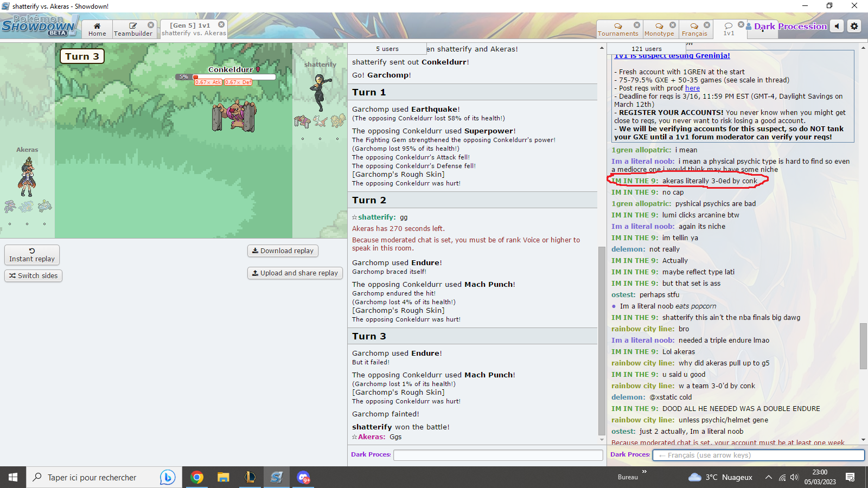Click room chat scrollbar up arrow
868x488 pixels.
pos(863,48)
